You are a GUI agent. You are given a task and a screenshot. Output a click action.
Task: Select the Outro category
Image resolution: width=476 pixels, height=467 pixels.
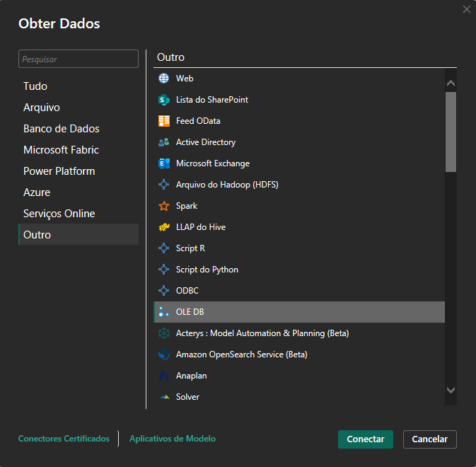tap(79, 234)
